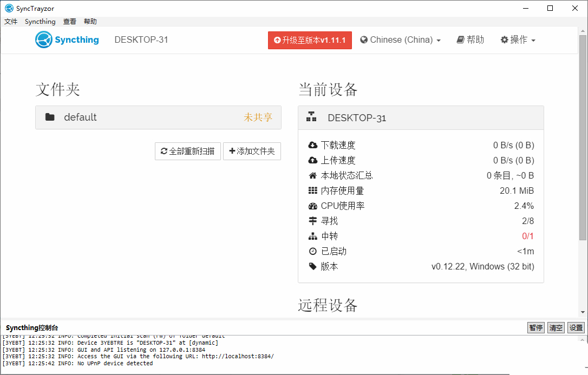Click the 远程设备 heading
588x375 pixels.
coord(328,305)
